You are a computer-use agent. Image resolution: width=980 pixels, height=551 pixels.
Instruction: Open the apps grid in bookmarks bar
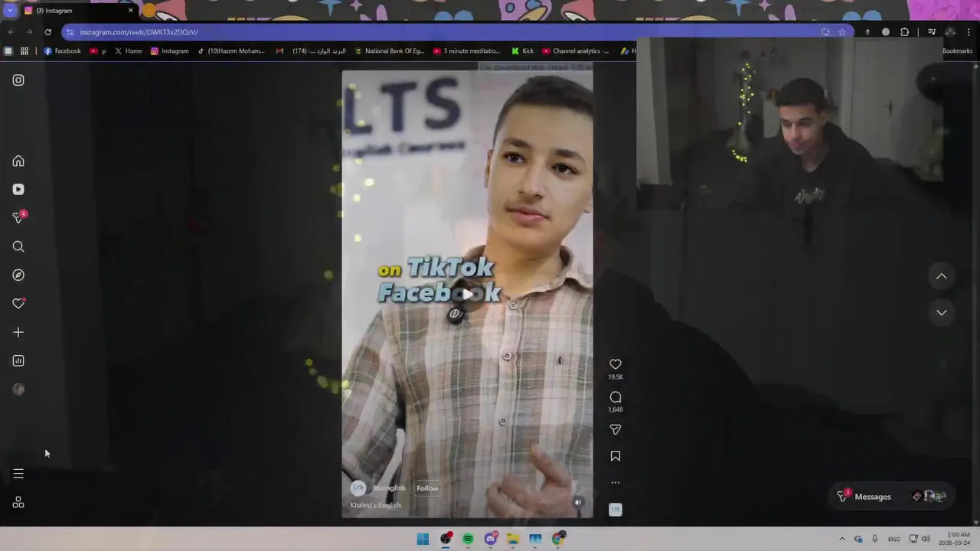[24, 51]
